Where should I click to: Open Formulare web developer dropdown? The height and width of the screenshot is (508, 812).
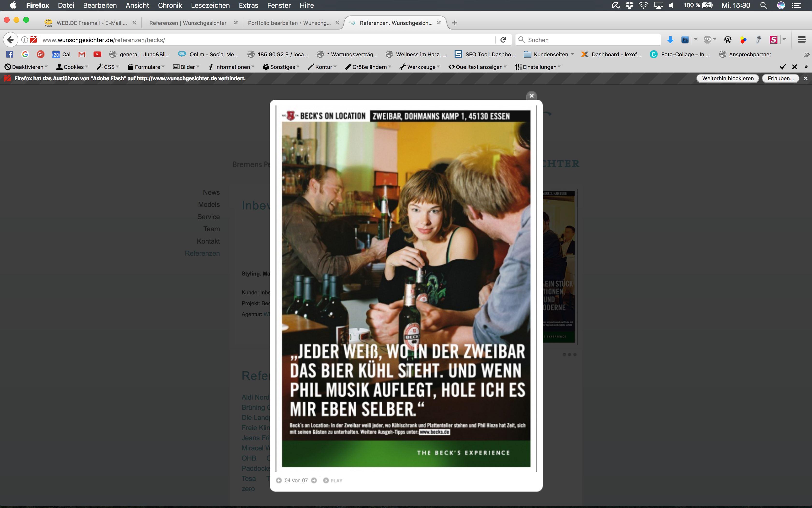(x=146, y=67)
